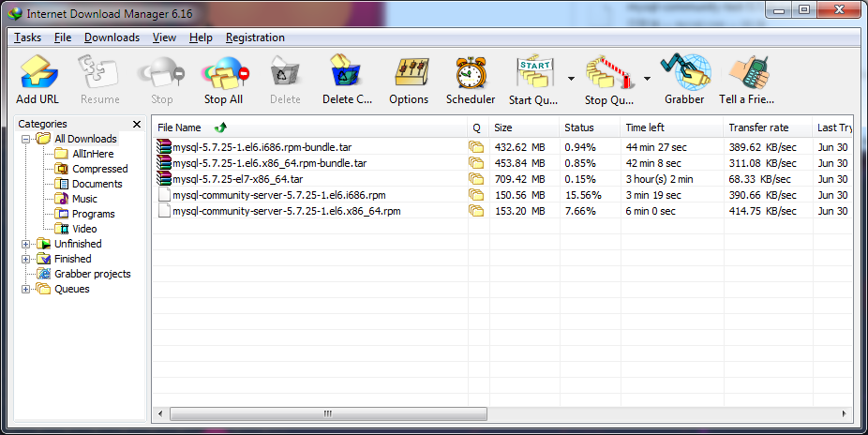Click queue icon of community-server x86_64.rpm row
This screenshot has height=435, width=868.
coord(476,211)
